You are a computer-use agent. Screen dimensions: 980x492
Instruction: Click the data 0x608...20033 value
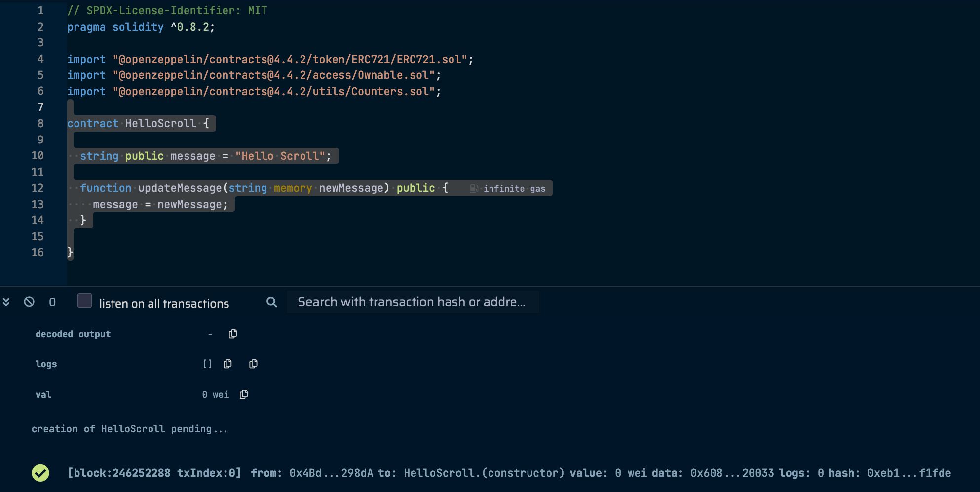pyautogui.click(x=732, y=473)
